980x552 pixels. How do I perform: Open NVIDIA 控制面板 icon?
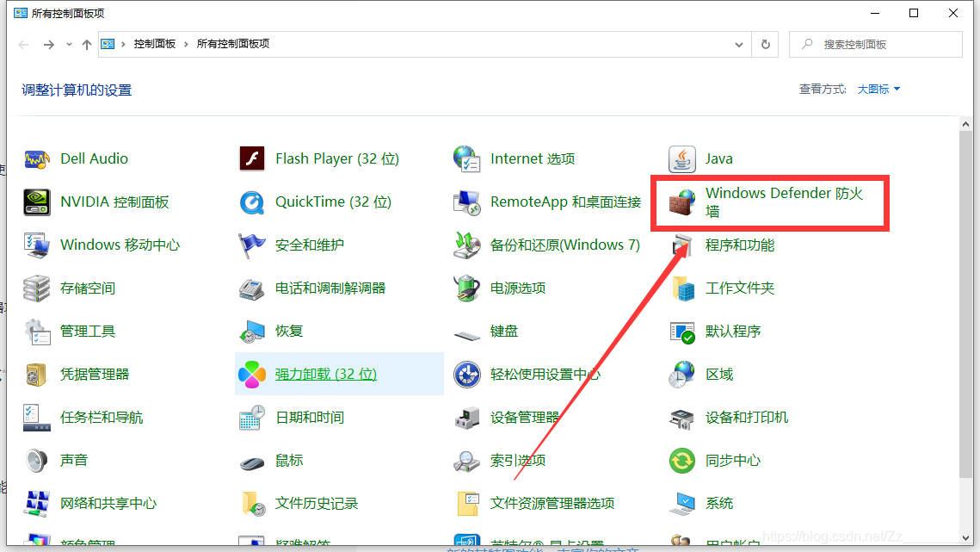pos(37,202)
